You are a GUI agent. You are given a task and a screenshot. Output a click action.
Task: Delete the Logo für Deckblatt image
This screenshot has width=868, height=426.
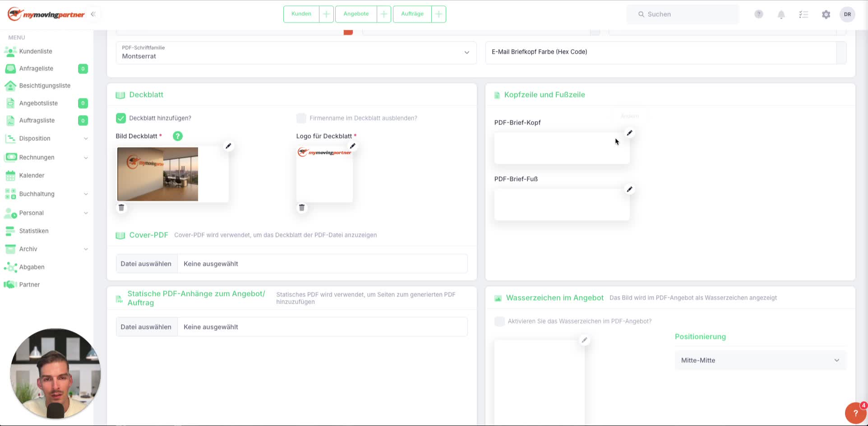pyautogui.click(x=302, y=208)
